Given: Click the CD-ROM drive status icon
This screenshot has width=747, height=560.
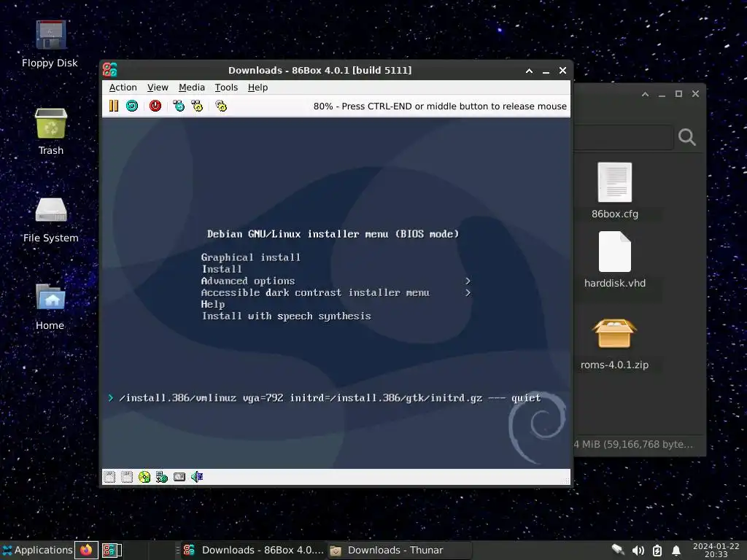Looking at the screenshot, I should coord(144,477).
